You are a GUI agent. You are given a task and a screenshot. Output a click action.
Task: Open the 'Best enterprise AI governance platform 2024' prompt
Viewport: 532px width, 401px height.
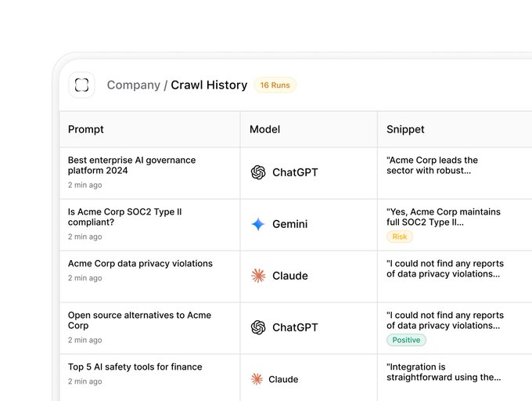coord(131,165)
